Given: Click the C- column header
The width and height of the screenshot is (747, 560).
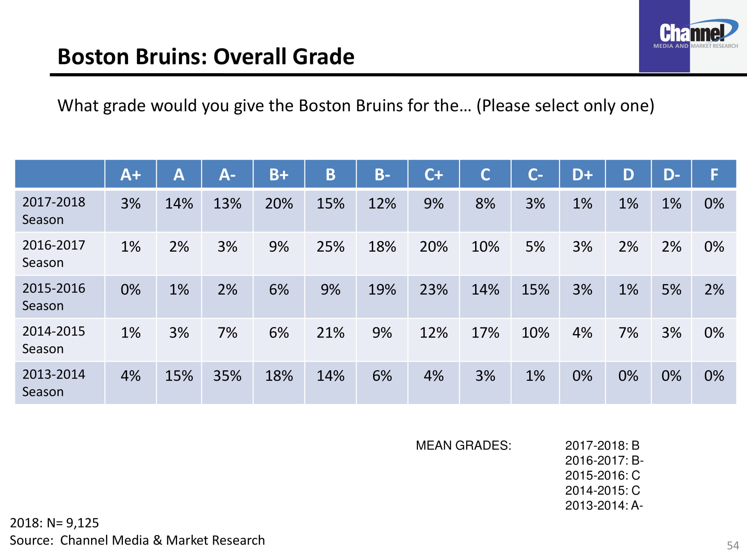Looking at the screenshot, I should [x=535, y=174].
